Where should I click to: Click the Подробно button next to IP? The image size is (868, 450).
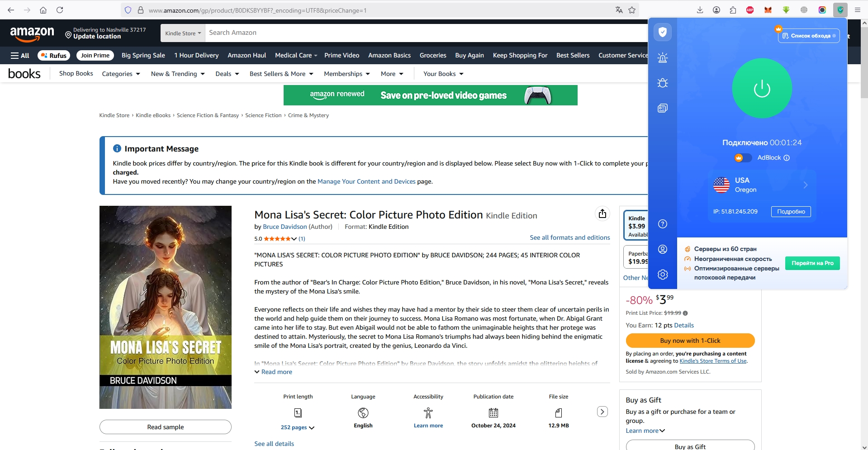(x=791, y=212)
